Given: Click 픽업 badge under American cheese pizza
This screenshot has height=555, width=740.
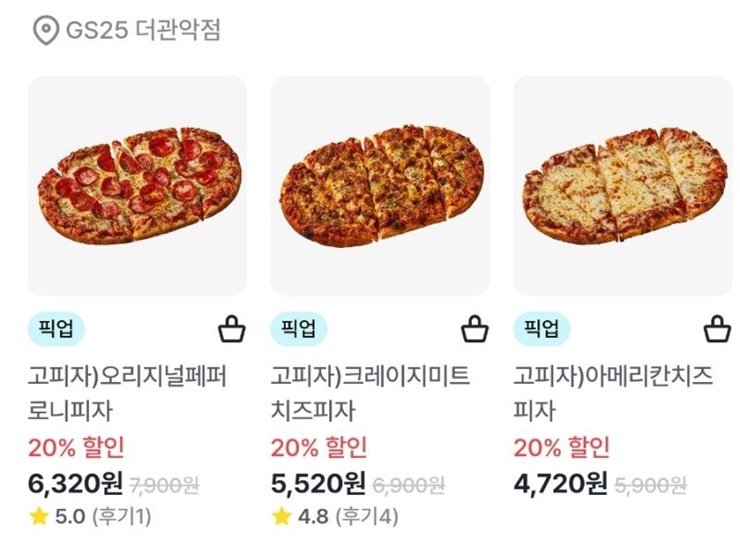Looking at the screenshot, I should pos(542,328).
